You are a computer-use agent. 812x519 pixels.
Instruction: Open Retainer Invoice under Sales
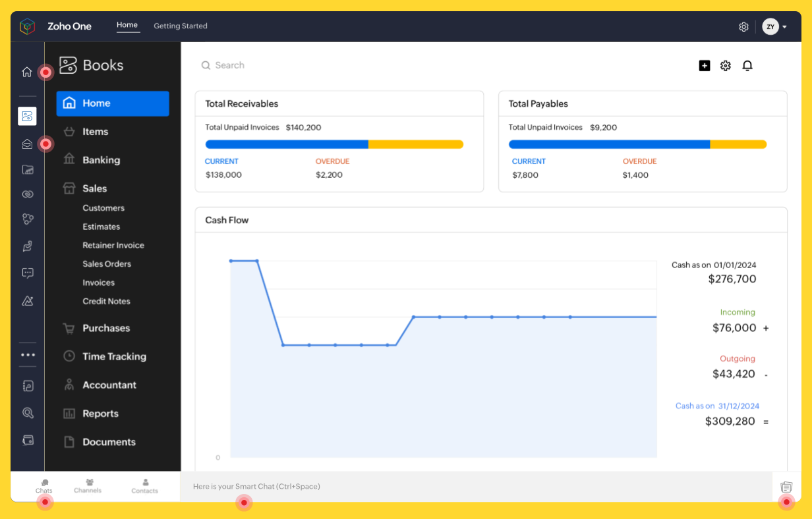[113, 245]
